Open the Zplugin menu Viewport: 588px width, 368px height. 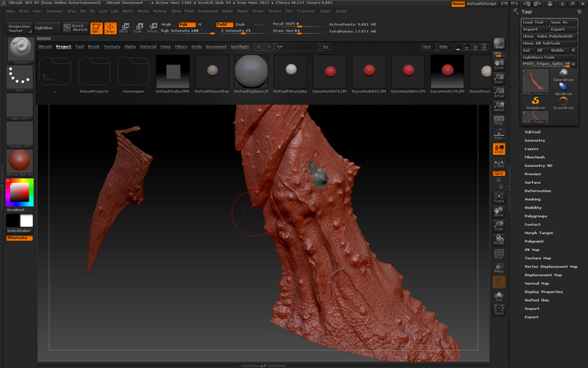[x=325, y=11]
